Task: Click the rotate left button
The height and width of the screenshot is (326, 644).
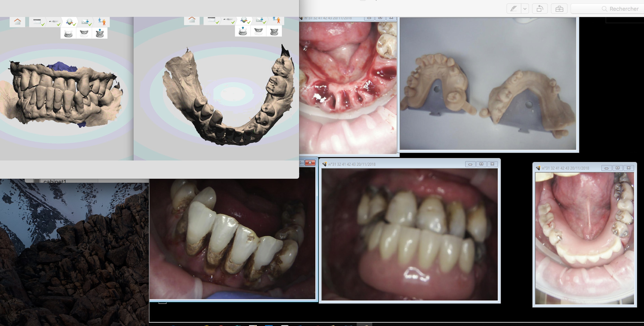Action: coord(540,9)
